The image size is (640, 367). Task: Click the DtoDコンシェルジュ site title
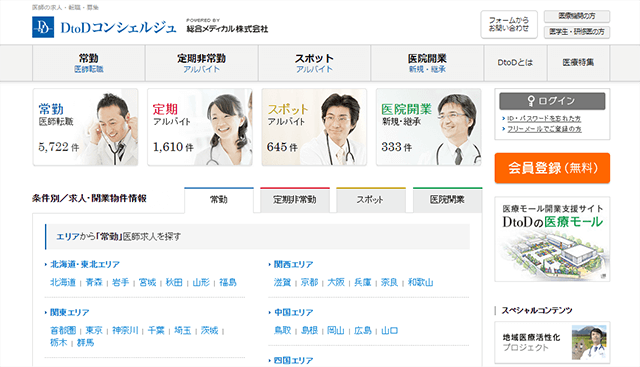(x=118, y=28)
